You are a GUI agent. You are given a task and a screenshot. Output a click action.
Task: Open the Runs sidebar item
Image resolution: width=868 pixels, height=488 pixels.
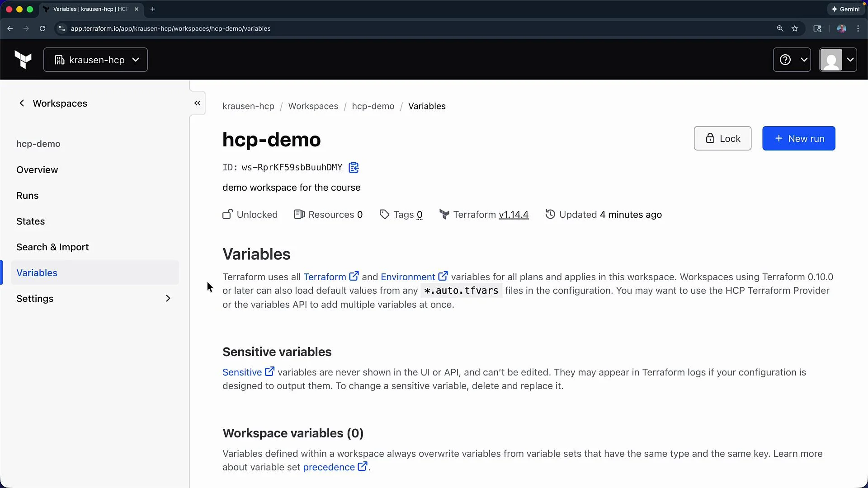click(28, 196)
